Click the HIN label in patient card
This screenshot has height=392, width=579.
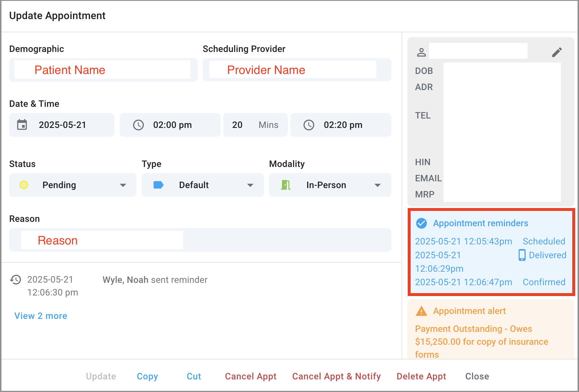coord(423,162)
